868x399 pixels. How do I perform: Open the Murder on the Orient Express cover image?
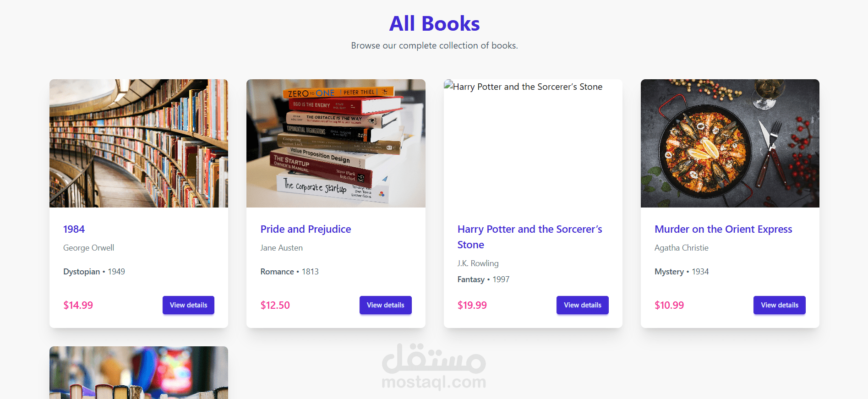pyautogui.click(x=730, y=143)
